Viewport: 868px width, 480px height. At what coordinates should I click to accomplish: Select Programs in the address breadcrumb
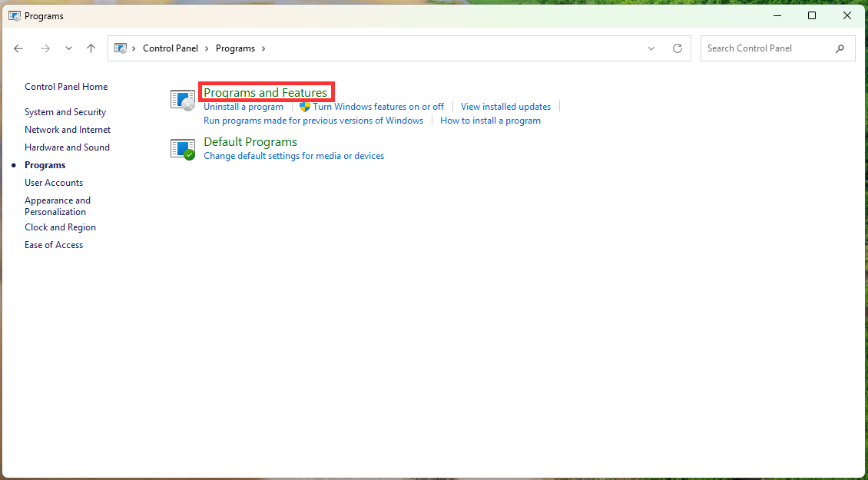tap(235, 48)
